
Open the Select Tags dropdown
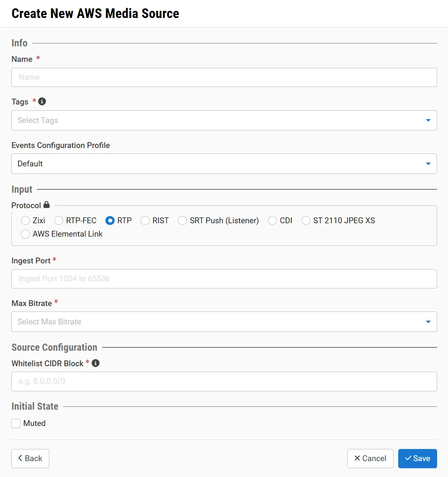224,120
